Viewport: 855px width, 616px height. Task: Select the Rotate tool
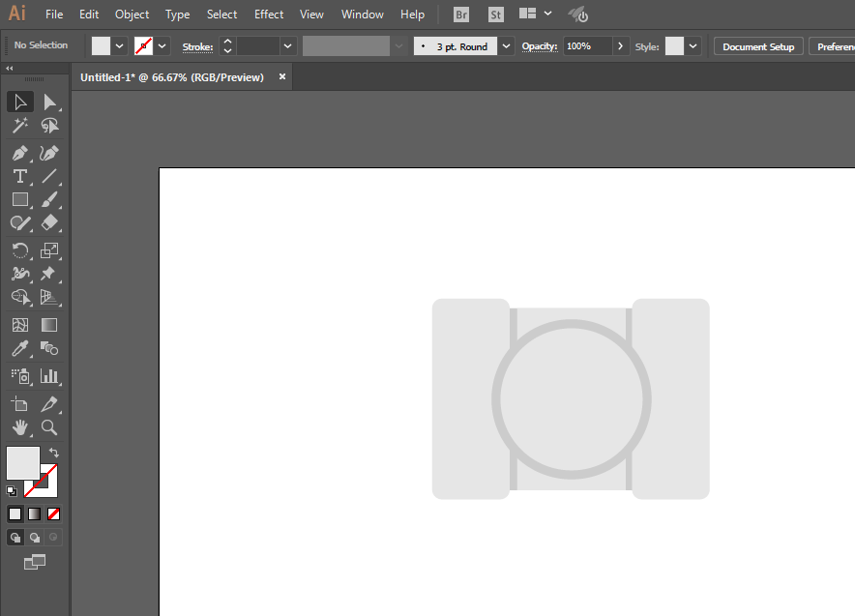[x=19, y=250]
